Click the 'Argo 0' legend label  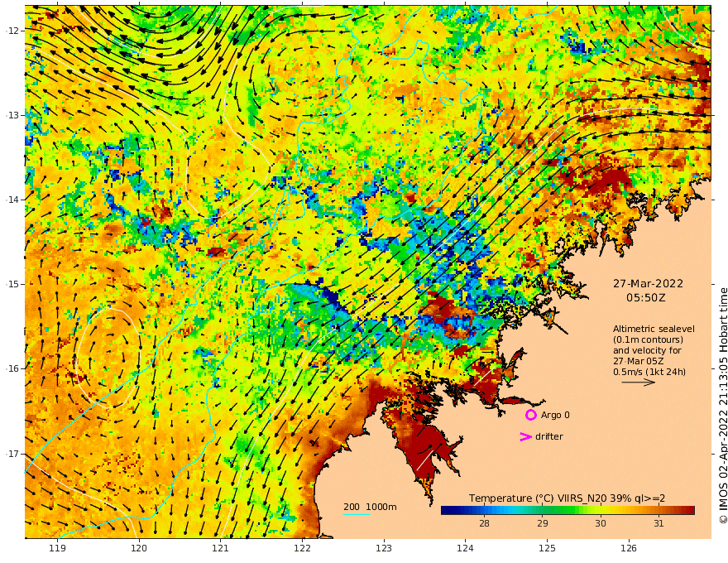coord(555,415)
